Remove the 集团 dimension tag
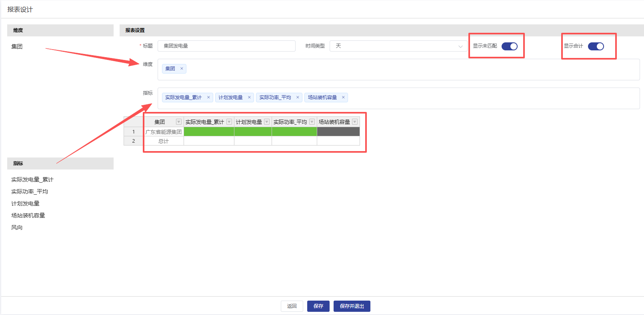 tap(182, 69)
